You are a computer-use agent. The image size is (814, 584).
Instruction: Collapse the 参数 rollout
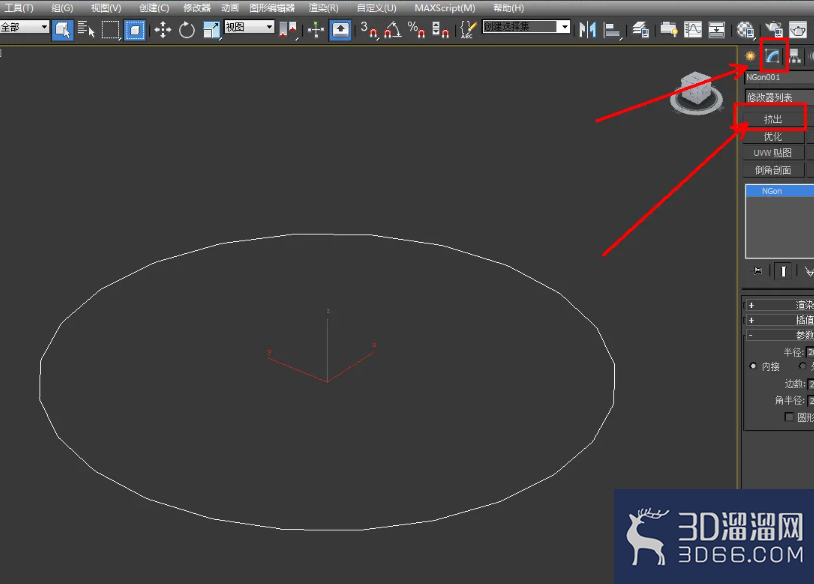(779, 335)
